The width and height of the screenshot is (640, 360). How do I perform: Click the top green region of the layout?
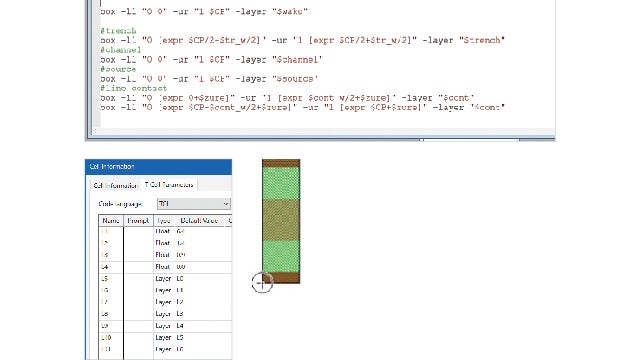click(281, 183)
